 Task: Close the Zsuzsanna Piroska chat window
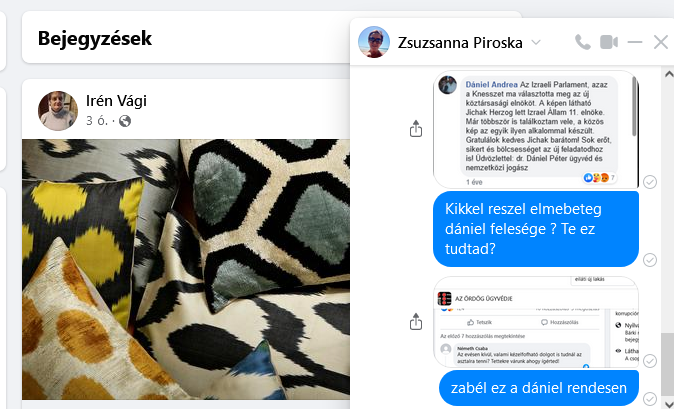point(661,42)
